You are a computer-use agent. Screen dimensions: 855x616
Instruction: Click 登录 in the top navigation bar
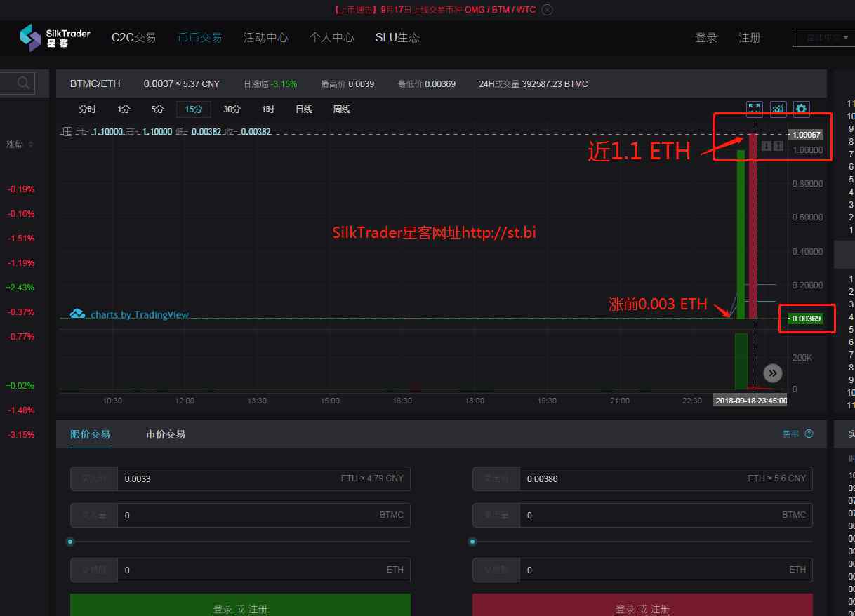coord(706,38)
